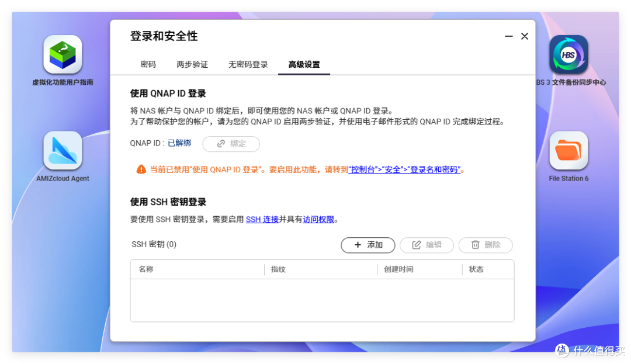Launch AMIZcloud Agent from the desktop
The image size is (631, 364).
point(63,150)
